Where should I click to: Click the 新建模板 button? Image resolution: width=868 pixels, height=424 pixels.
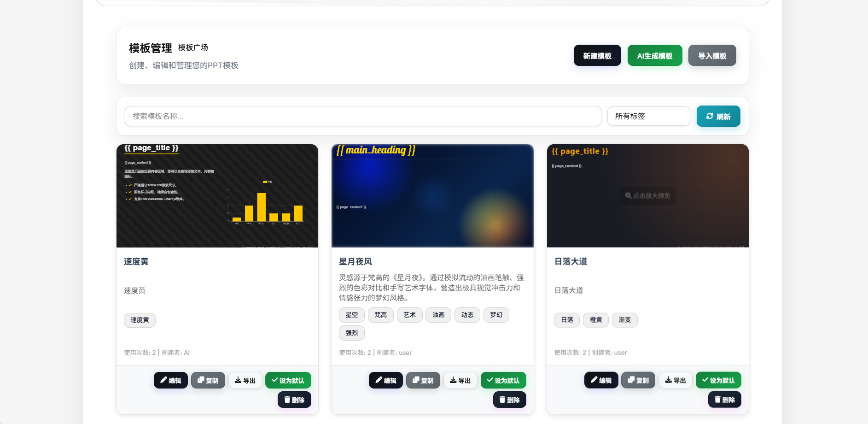click(597, 55)
